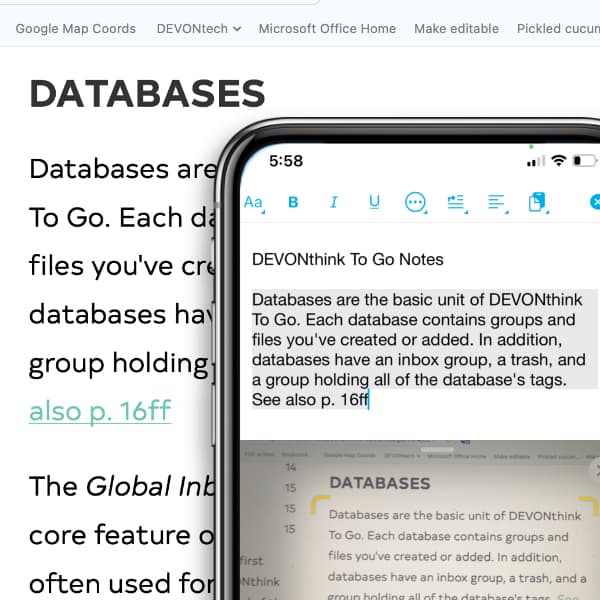Click the Make editable bookmarklet
The width and height of the screenshot is (600, 600).
pyautogui.click(x=457, y=29)
